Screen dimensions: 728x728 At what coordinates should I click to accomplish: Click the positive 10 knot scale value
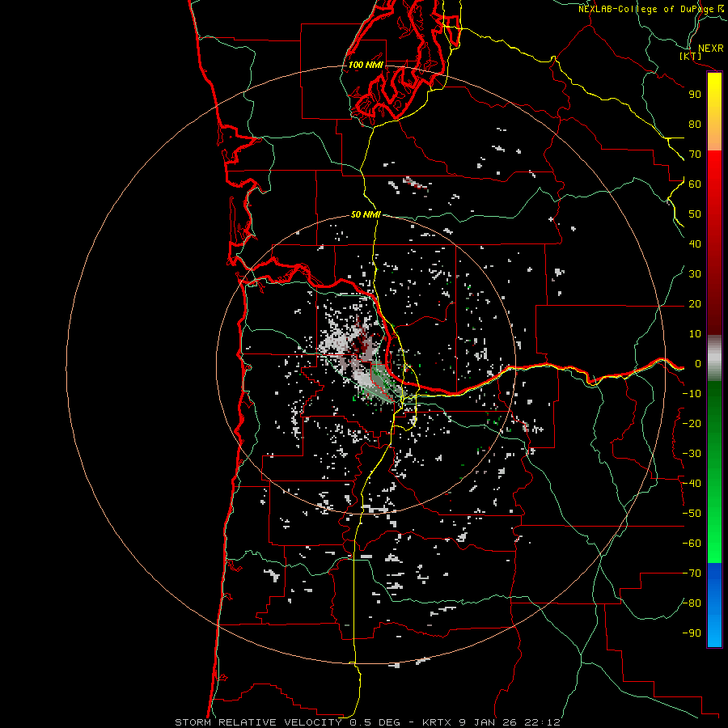[695, 334]
